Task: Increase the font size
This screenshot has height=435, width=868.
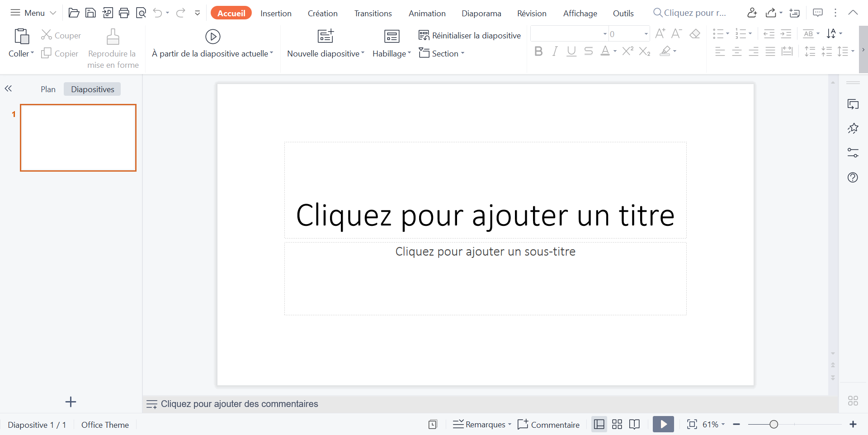Action: 660,33
